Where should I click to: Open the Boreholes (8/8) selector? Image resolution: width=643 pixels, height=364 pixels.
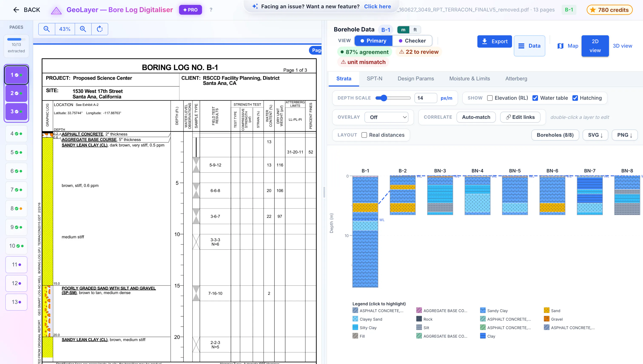coord(555,135)
